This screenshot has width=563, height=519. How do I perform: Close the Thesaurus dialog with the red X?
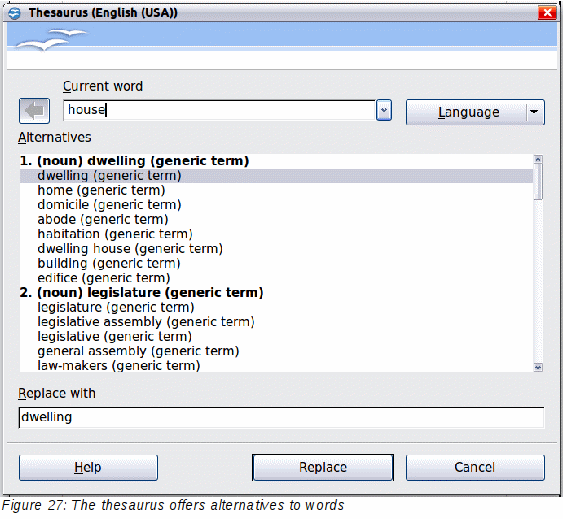(x=547, y=13)
